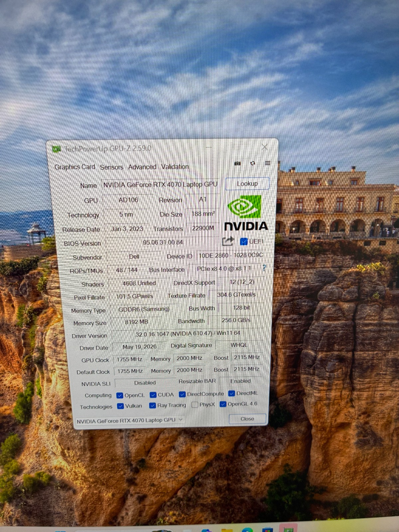Switch to the Graphics Card tab
The height and width of the screenshot is (532, 399).
pyautogui.click(x=75, y=167)
